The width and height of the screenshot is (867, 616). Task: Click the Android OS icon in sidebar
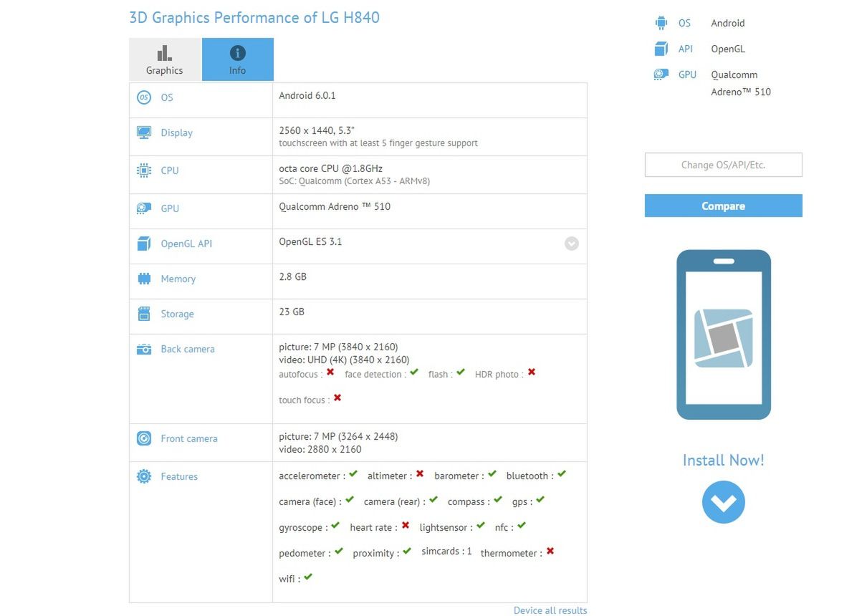pyautogui.click(x=661, y=23)
